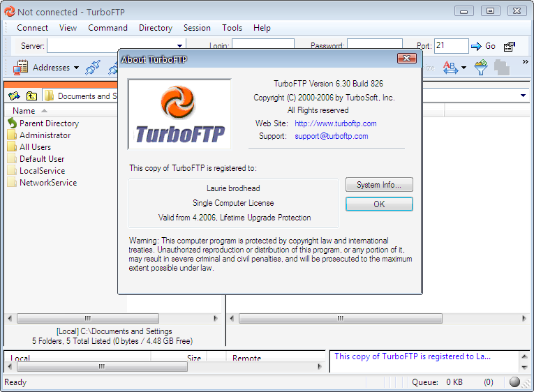
Task: Click the queue pane horizontal scrollbar thumb
Action: (x=102, y=366)
